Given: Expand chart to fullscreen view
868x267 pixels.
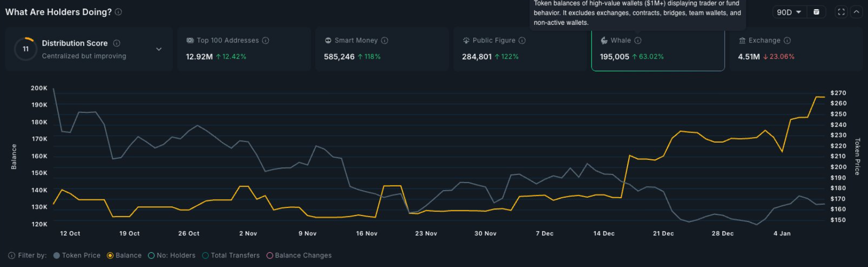Looking at the screenshot, I should pos(841,12).
